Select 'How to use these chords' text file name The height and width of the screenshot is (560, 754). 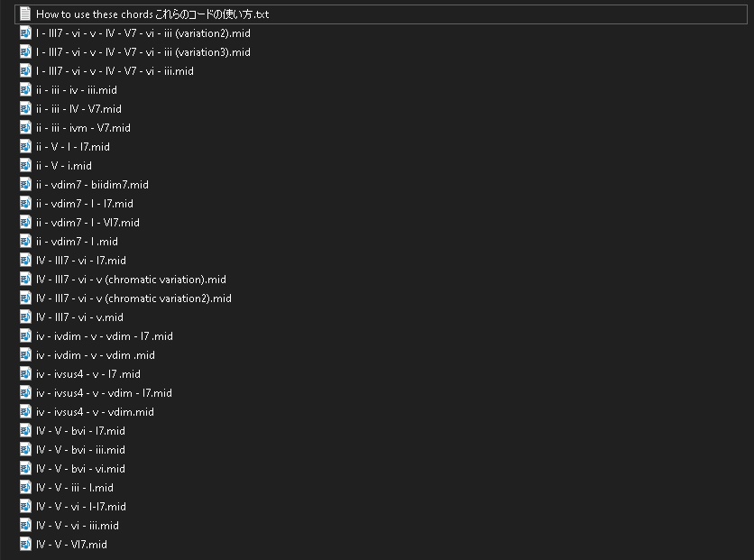pyautogui.click(x=152, y=14)
